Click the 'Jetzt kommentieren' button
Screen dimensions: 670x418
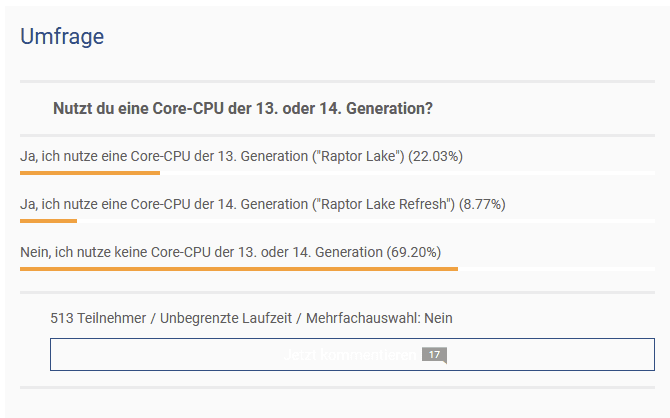click(352, 354)
